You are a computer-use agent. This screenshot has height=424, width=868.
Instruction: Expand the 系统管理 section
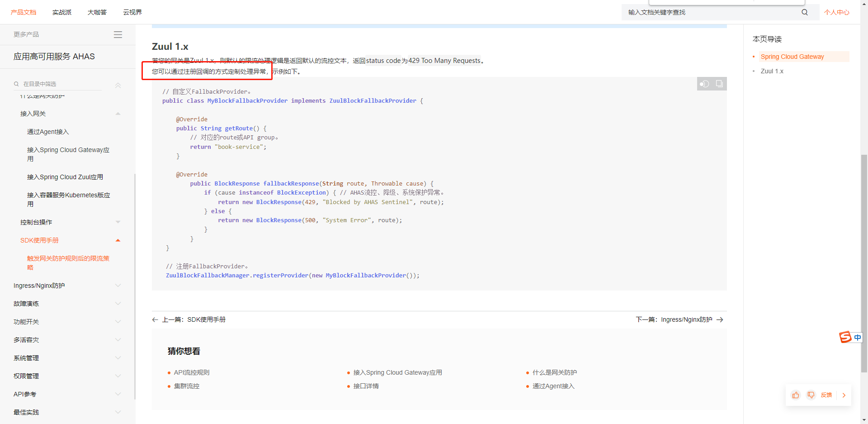[118, 358]
